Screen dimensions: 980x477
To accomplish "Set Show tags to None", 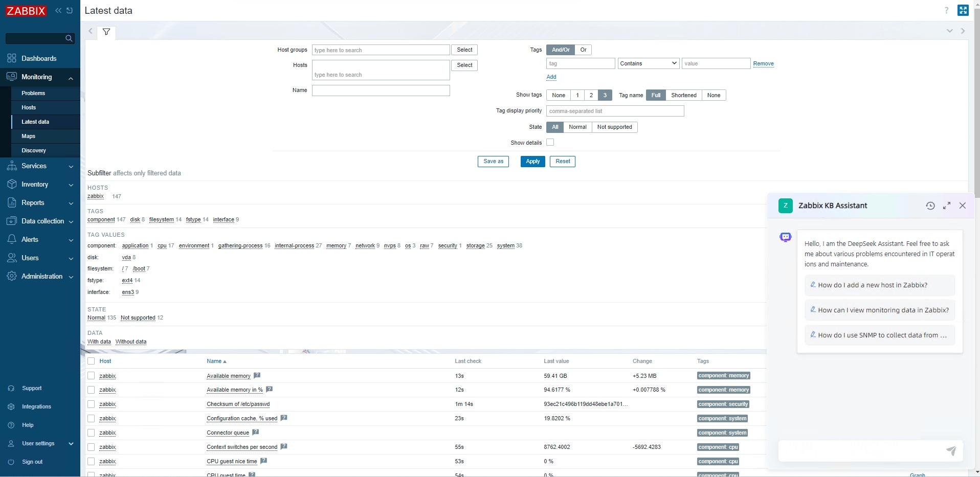I will [x=559, y=95].
